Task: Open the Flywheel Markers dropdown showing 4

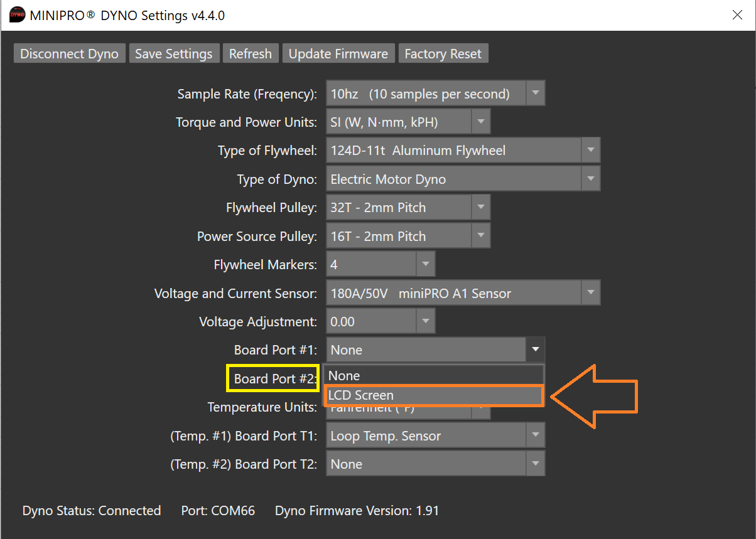Action: (381, 264)
